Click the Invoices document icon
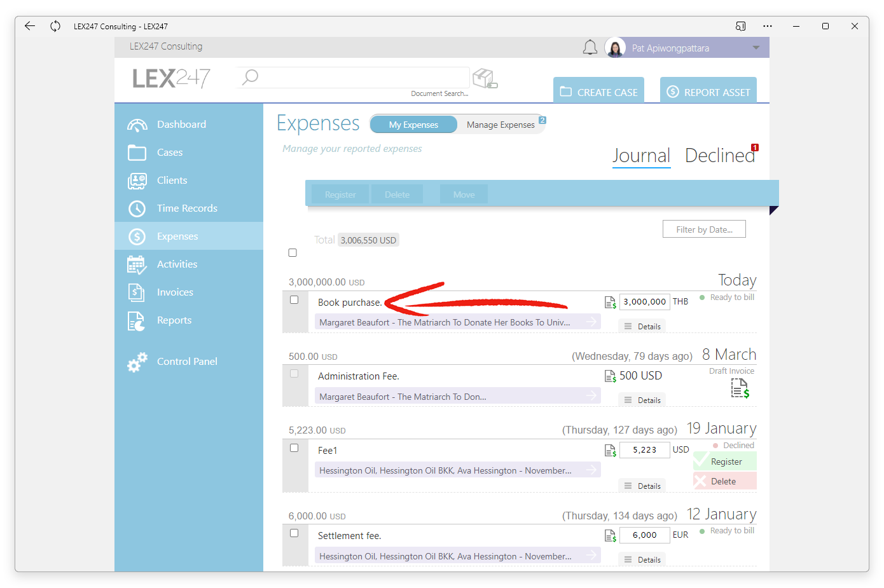884x588 pixels. [136, 292]
